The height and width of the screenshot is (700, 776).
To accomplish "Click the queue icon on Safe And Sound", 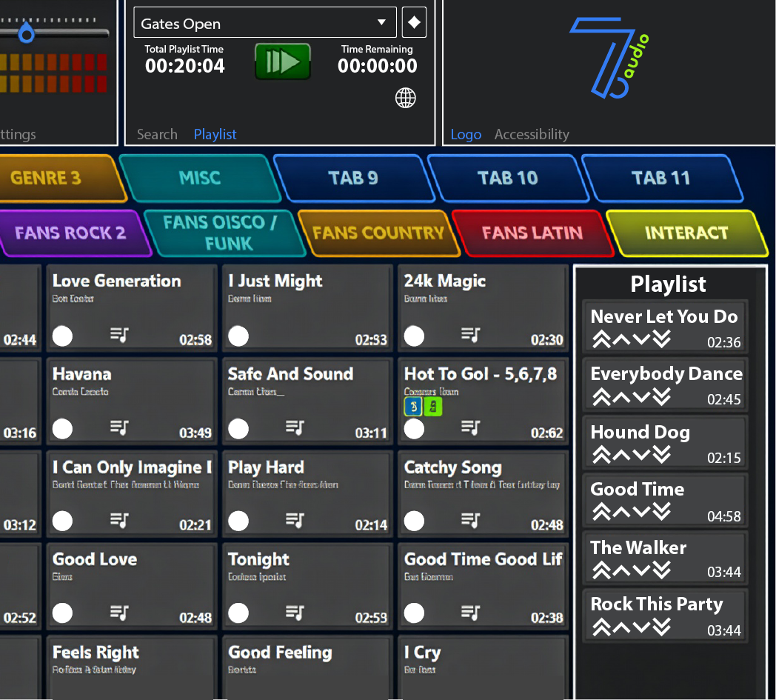I will coord(295,427).
